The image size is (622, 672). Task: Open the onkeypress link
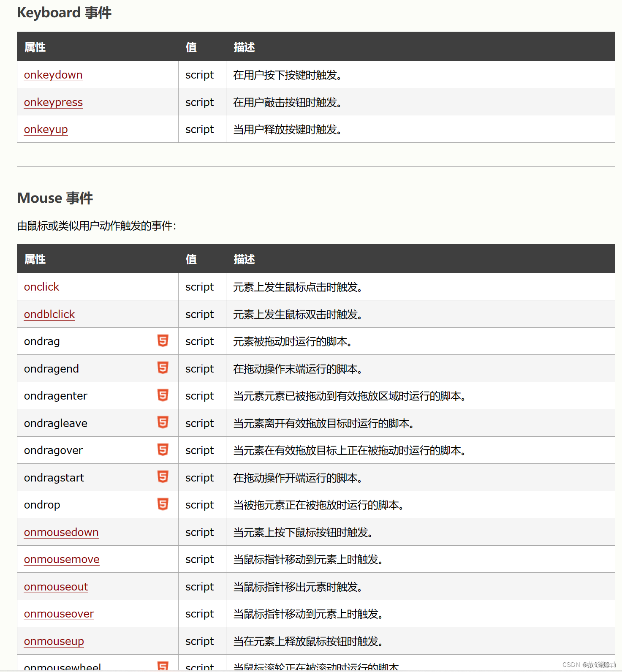tap(53, 102)
